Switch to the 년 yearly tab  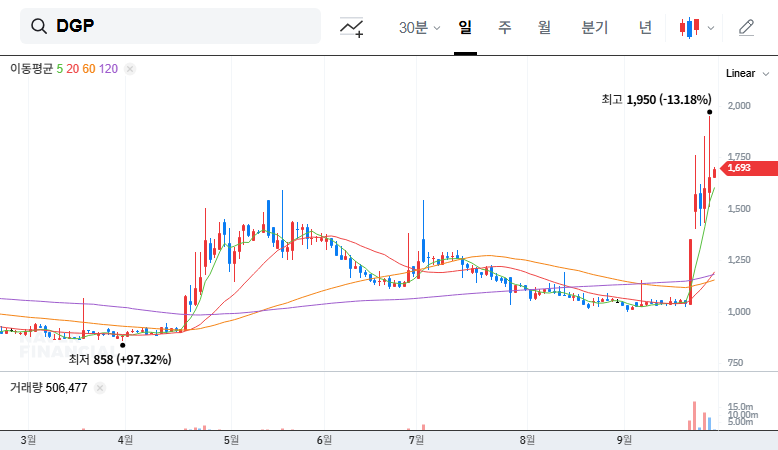(x=645, y=27)
